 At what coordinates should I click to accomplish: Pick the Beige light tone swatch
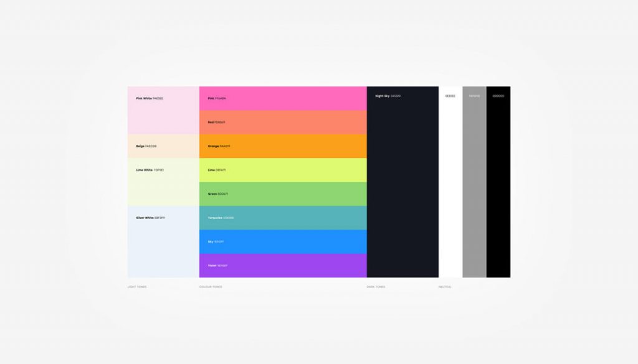164,146
